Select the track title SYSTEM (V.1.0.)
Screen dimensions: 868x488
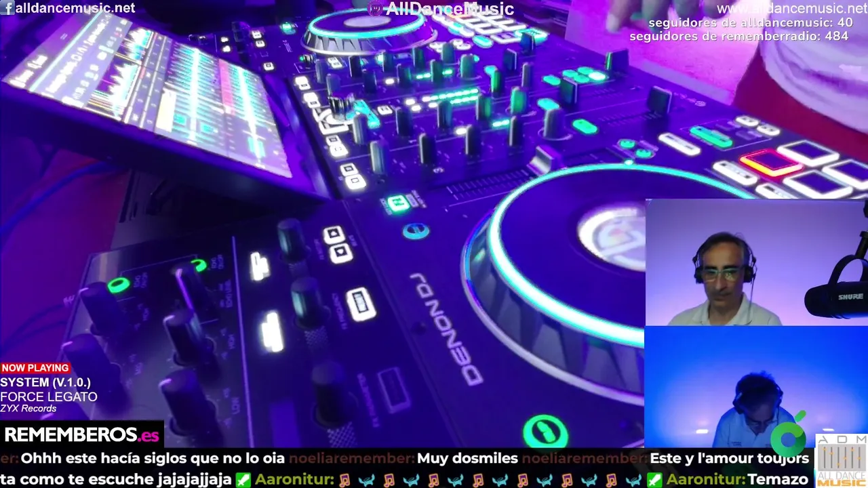click(45, 382)
